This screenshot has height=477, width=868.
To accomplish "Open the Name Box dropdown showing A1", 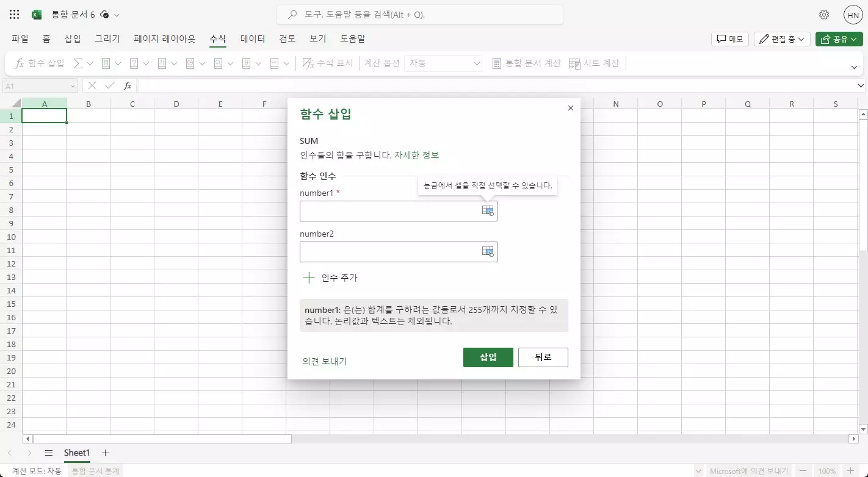I will (x=74, y=86).
